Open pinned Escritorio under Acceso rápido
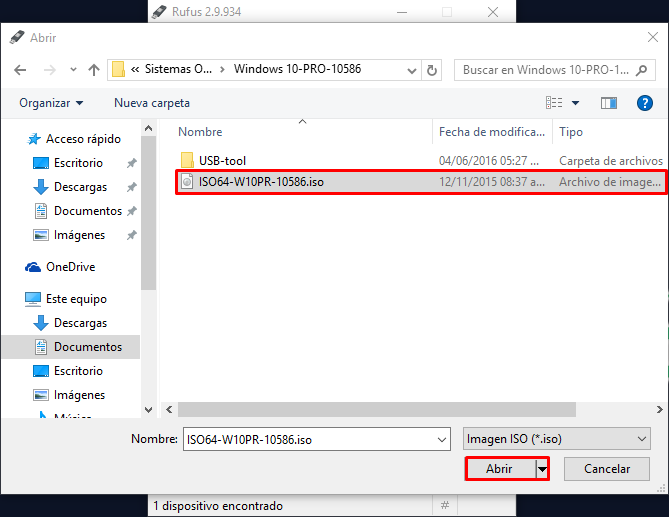669x517 pixels. [x=78, y=163]
